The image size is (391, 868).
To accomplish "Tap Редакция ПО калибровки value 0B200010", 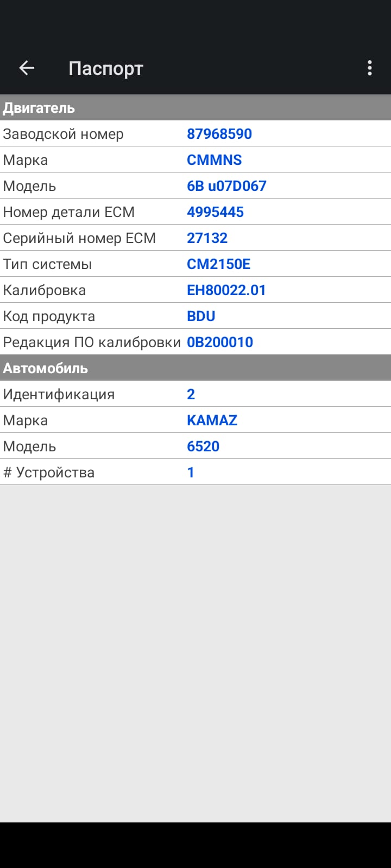I will (x=220, y=342).
